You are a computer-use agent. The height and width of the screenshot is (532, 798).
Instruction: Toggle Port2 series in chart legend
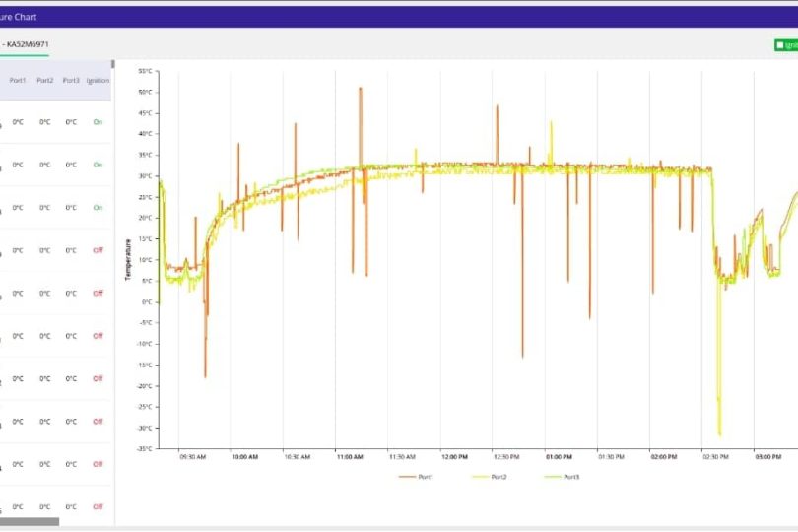point(498,477)
